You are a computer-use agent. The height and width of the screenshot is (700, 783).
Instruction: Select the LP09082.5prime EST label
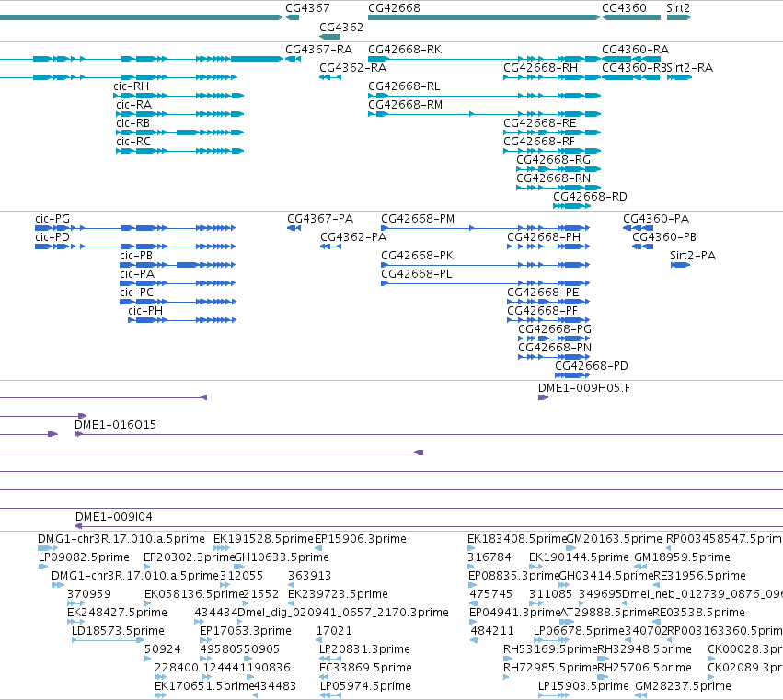pyautogui.click(x=84, y=557)
